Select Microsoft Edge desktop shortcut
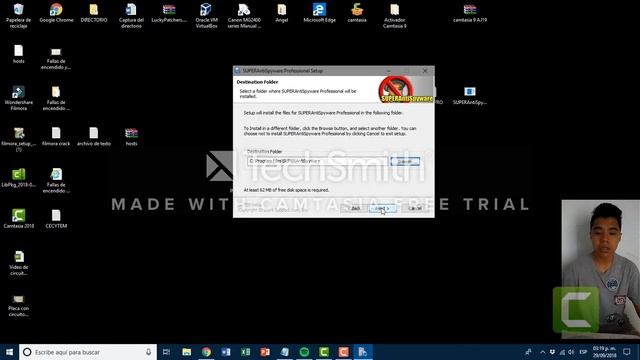This screenshot has height=360, width=640. click(x=319, y=13)
